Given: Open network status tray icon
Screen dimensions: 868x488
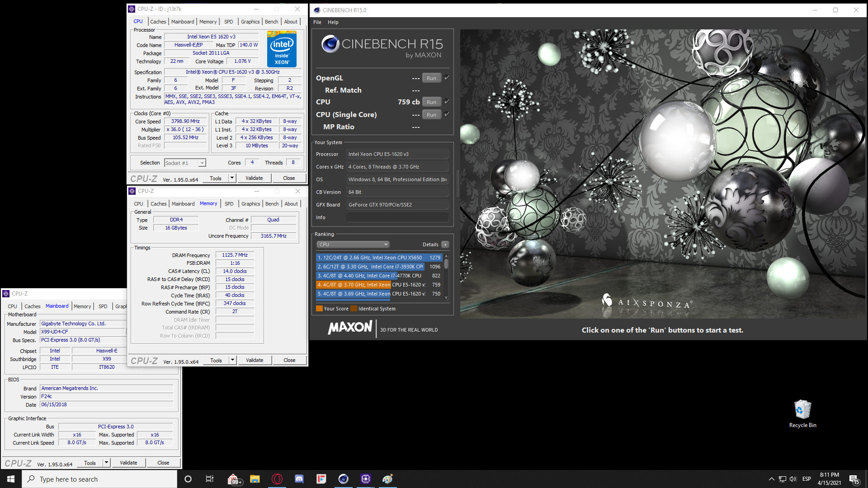Looking at the screenshot, I should click(783, 479).
